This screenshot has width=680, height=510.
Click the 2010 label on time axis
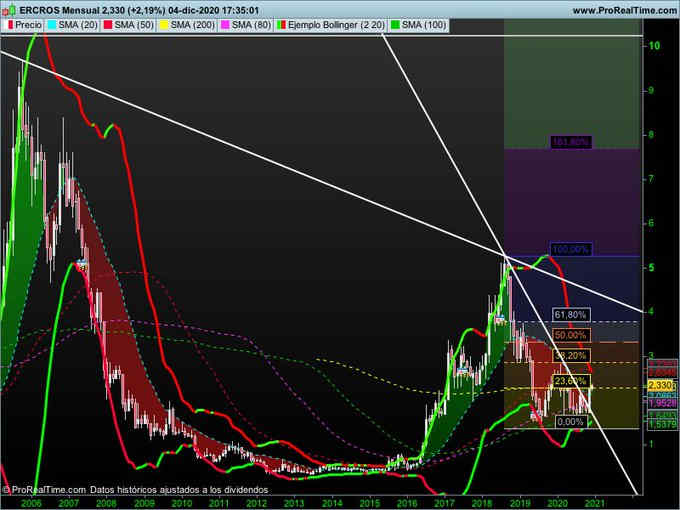tap(182, 503)
